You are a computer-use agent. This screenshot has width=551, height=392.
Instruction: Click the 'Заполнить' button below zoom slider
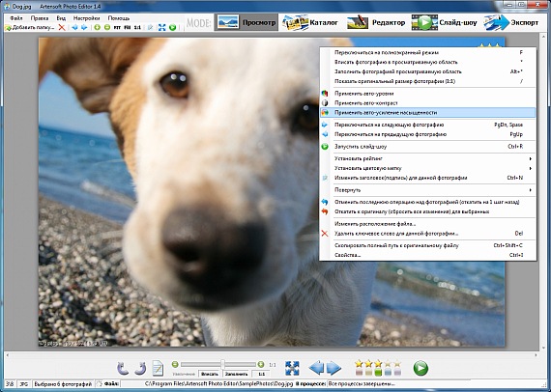click(236, 374)
